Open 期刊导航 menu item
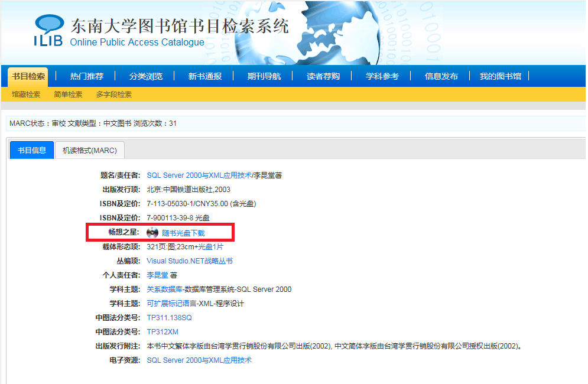 tap(264, 76)
